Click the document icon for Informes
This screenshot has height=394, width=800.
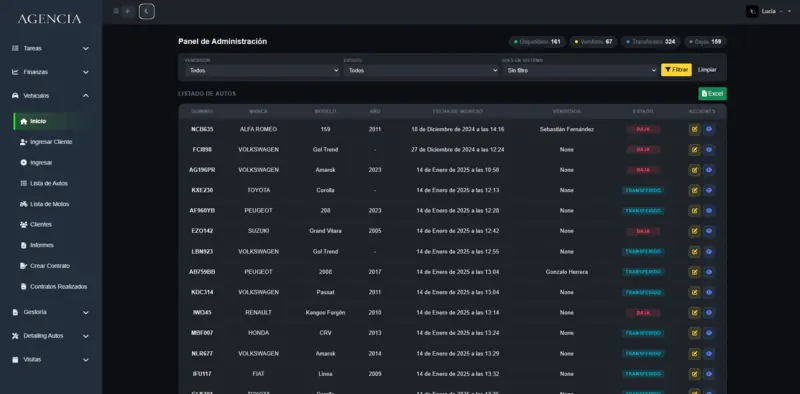(23, 245)
